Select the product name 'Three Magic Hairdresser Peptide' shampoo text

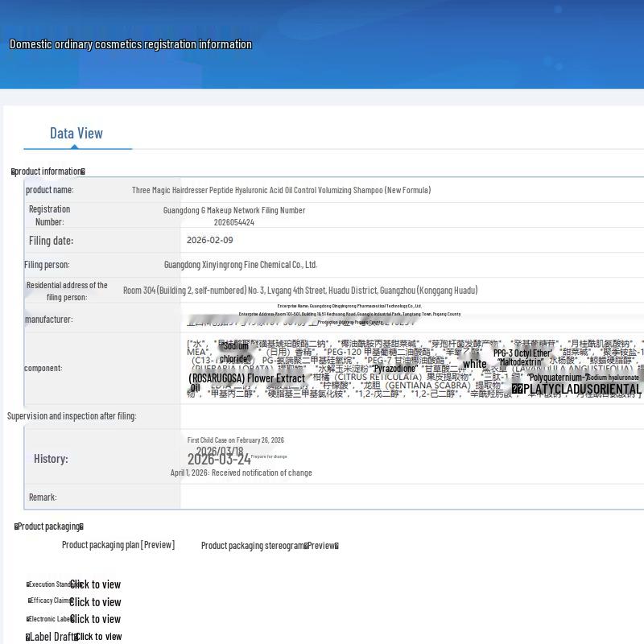tap(281, 190)
